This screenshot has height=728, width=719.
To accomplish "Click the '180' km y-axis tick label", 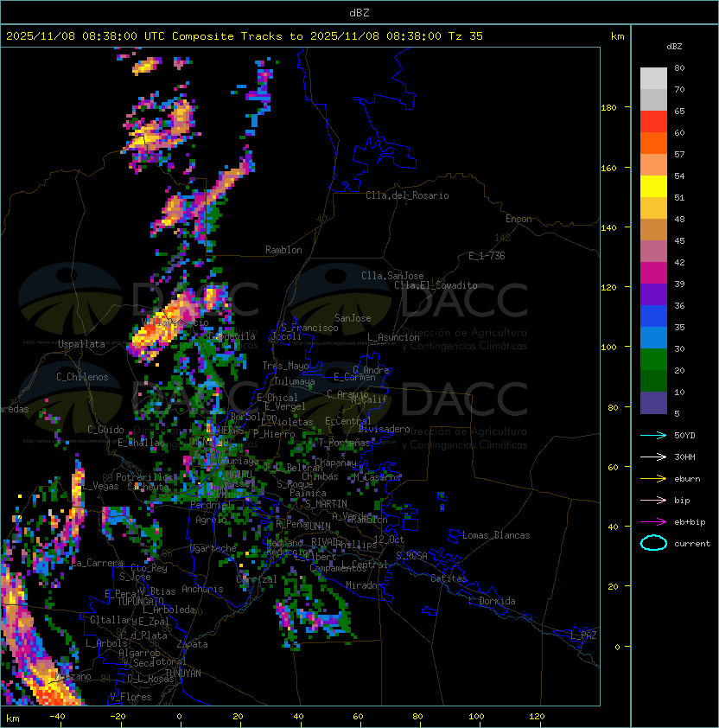I will coord(608,108).
